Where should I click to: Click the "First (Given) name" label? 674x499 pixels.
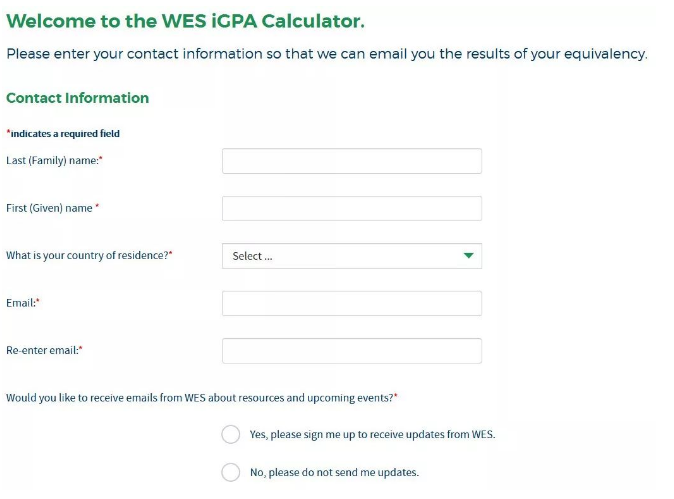[x=51, y=208]
